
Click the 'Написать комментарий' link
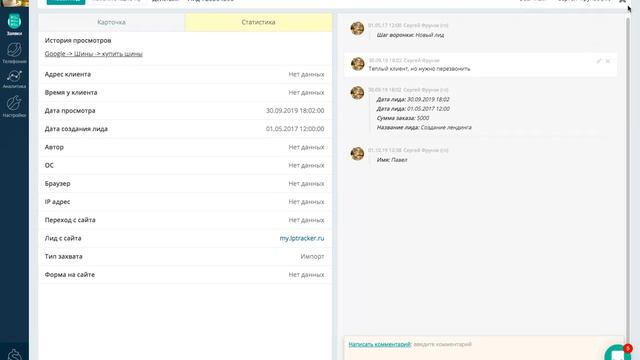[380, 344]
